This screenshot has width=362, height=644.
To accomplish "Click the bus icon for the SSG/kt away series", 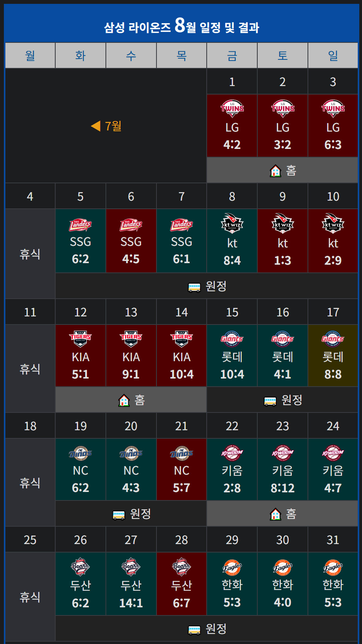I will 194,287.
